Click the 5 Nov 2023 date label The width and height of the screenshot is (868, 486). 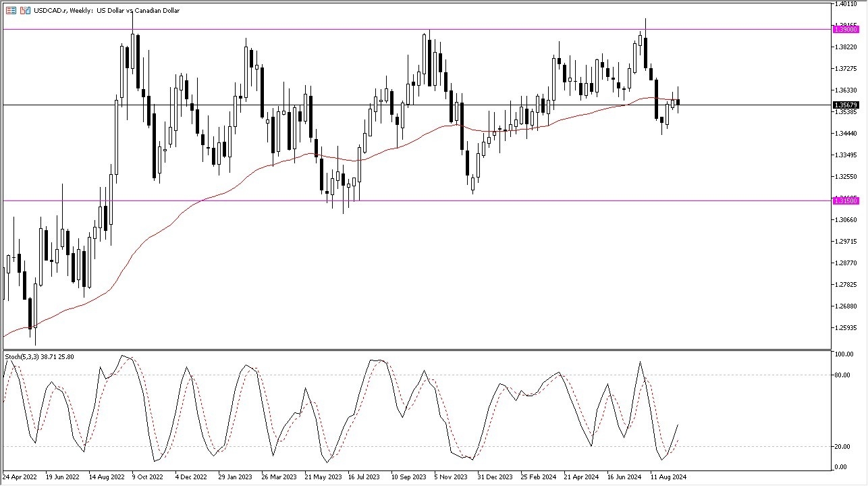(x=451, y=477)
